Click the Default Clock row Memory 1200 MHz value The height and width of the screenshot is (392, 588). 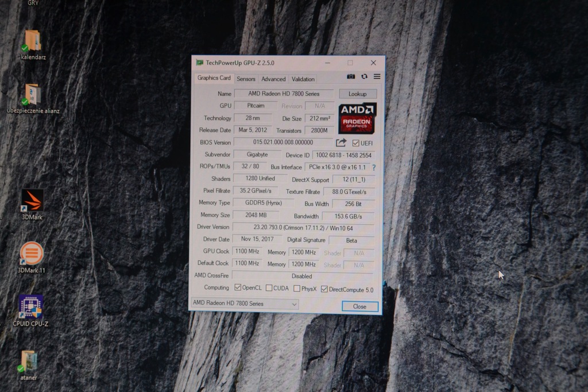click(303, 264)
